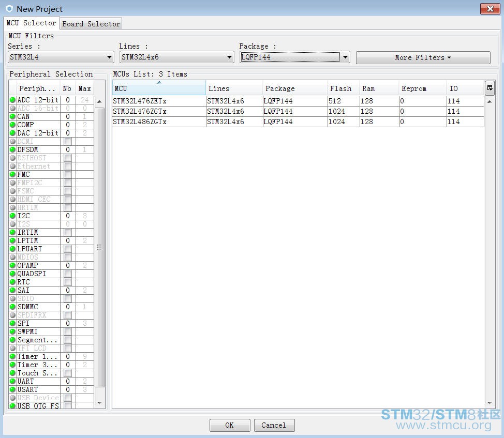Check the LPUART peripheral box
504x438 pixels.
tap(68, 249)
